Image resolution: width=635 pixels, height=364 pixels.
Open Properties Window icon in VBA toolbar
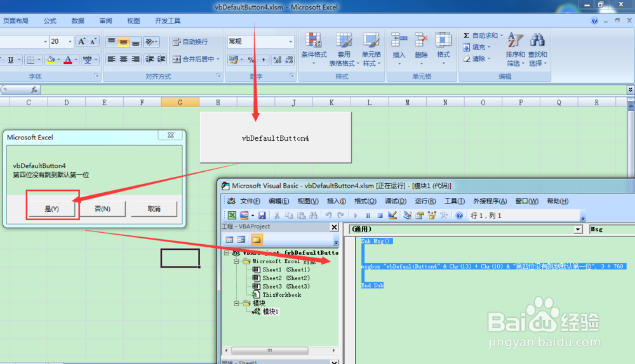[420, 215]
